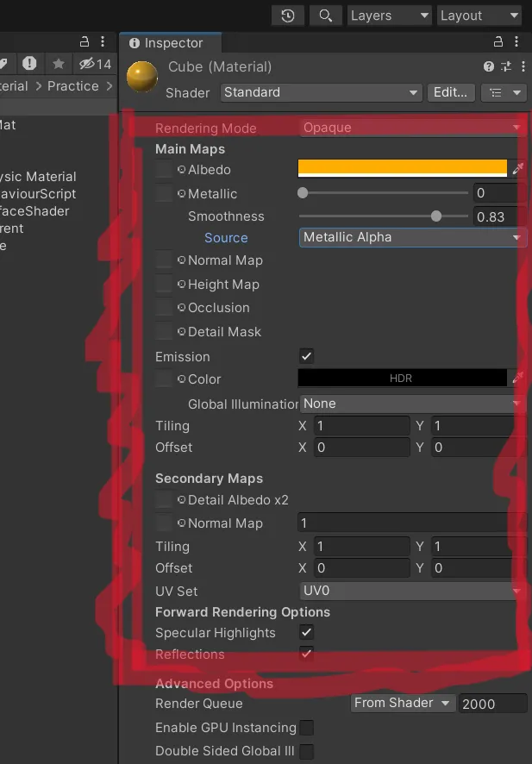This screenshot has width=532, height=764.
Task: Click the Secondary Maps Offset Y field
Action: click(x=479, y=568)
